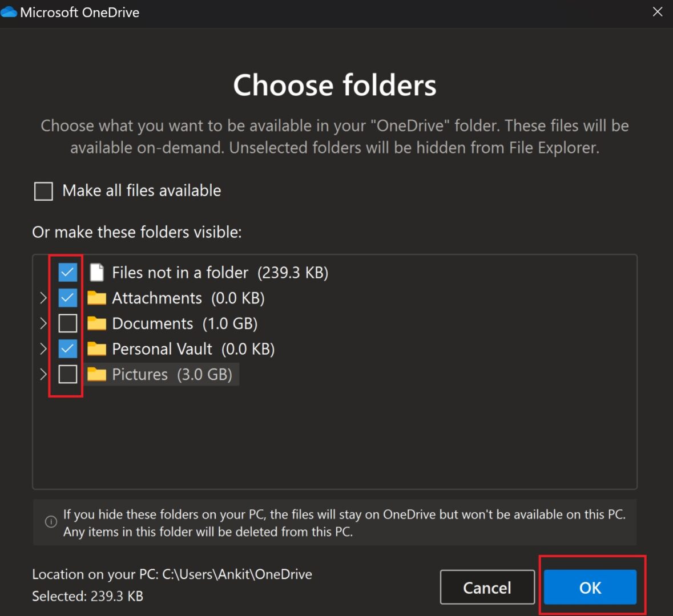The width and height of the screenshot is (673, 616).
Task: Expand the Attachments folder tree
Action: pos(43,298)
